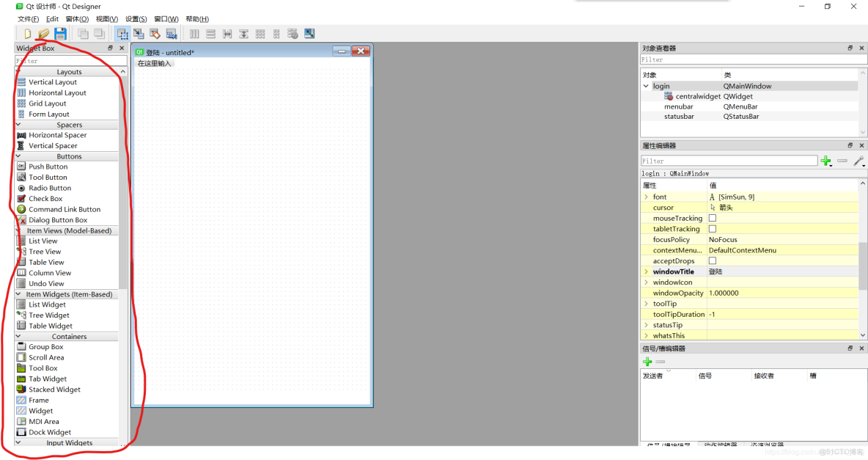Switch to Edit Tab Order mode
Viewport: 868px width, 460px height.
172,34
